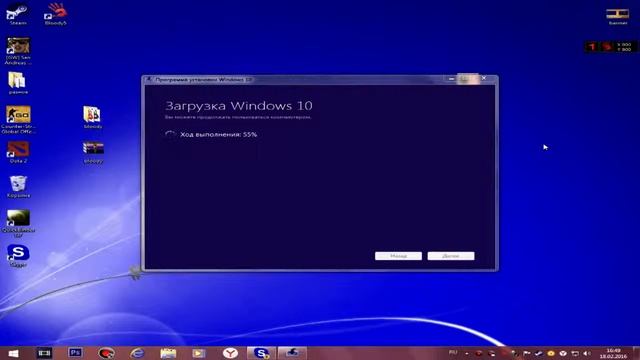The image size is (640, 360).
Task: Open the network tray icon
Action: (575, 353)
